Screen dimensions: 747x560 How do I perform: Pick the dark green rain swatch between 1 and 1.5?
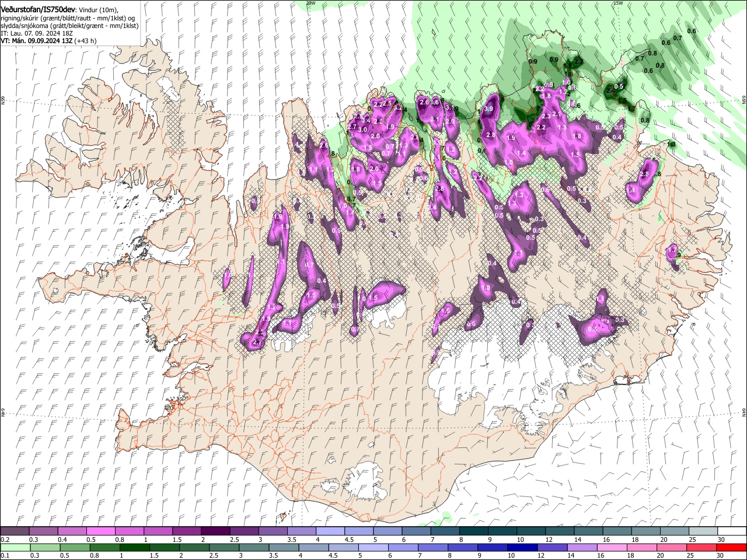134,547
